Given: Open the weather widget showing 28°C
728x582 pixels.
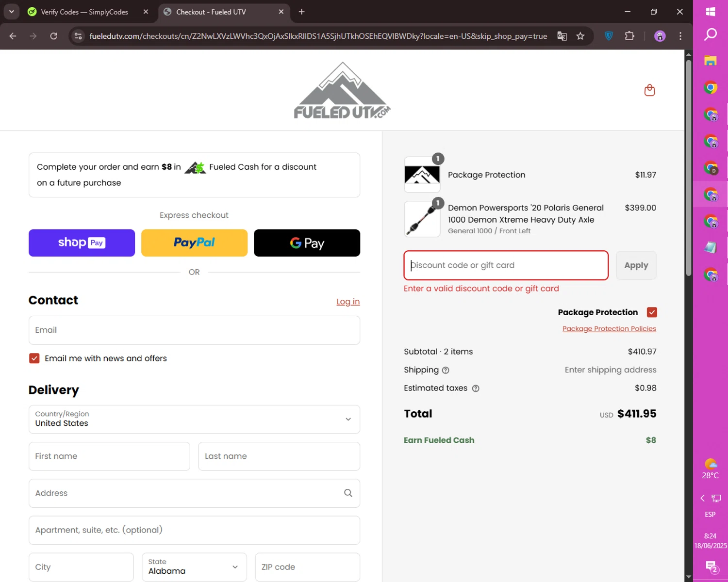Looking at the screenshot, I should tap(711, 469).
